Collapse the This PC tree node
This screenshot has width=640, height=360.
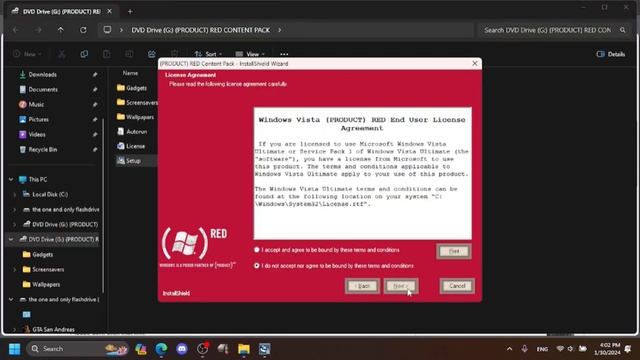[11, 179]
